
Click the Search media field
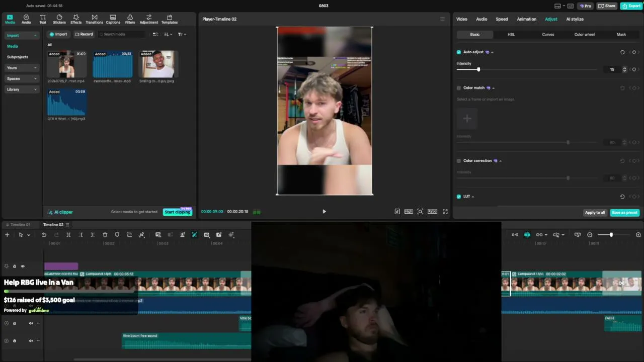click(122, 34)
